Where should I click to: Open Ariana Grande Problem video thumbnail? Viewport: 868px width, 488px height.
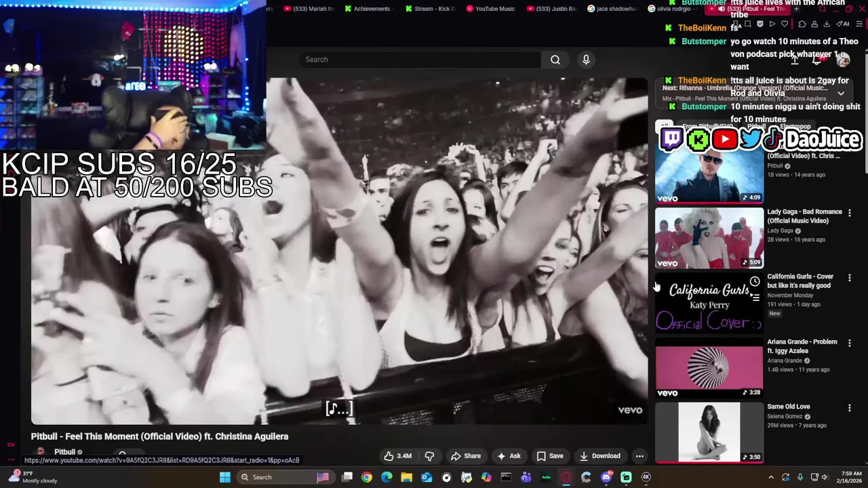(709, 368)
